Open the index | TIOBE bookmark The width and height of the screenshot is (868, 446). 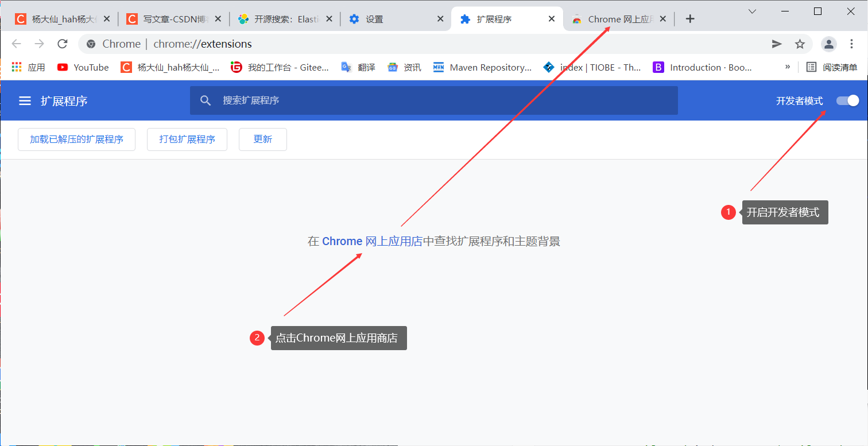(592, 67)
